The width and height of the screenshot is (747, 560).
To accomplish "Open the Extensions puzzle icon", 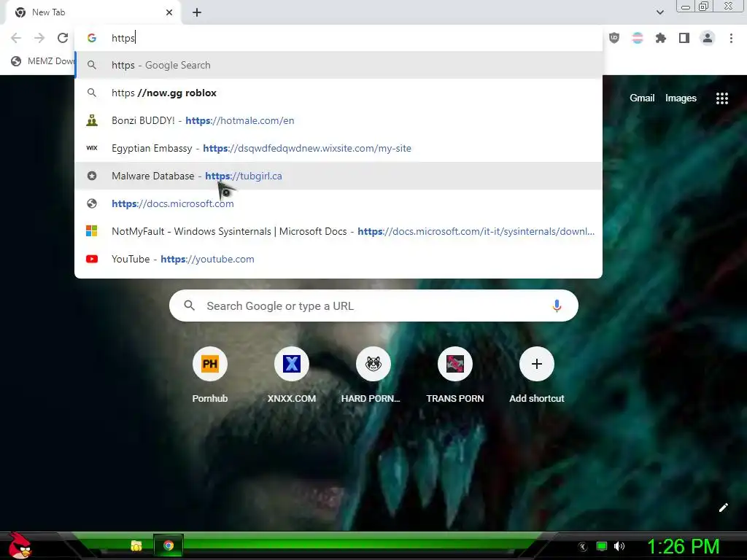I will 661,38.
